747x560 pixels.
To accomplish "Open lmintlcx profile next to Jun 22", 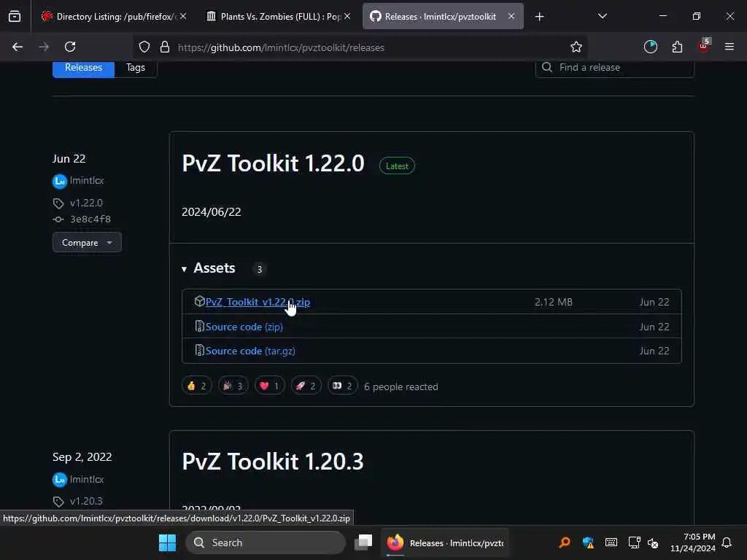I will 86,181.
